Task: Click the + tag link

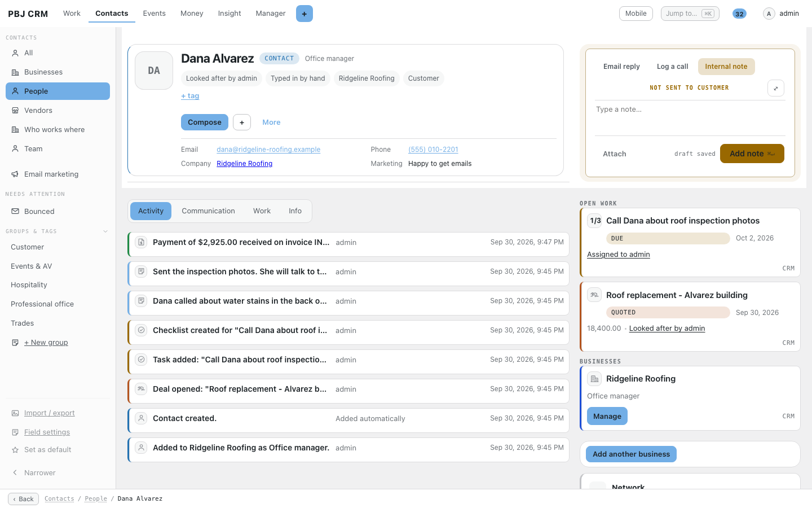Action: [x=190, y=96]
